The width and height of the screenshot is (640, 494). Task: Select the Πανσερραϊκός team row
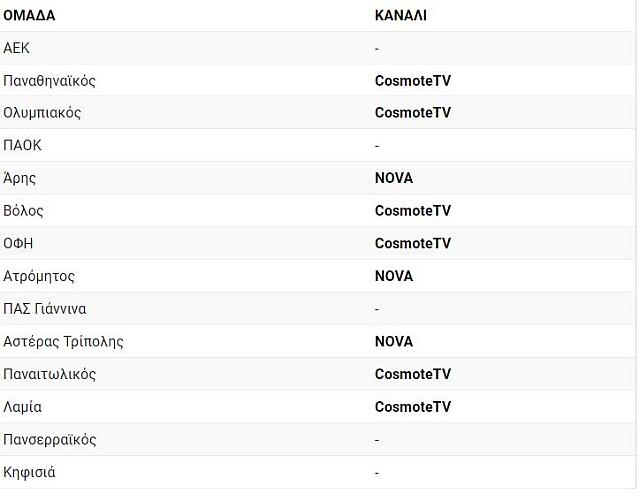[x=318, y=439]
